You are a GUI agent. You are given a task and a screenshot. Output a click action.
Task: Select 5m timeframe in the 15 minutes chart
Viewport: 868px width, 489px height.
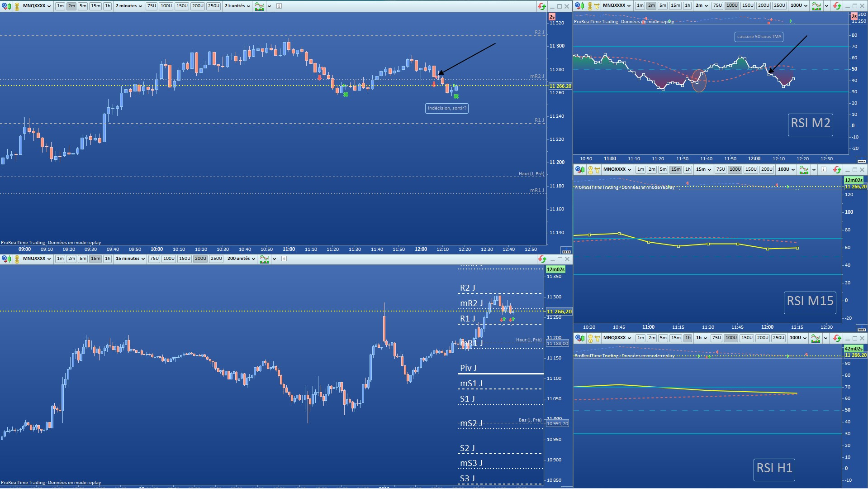(83, 259)
